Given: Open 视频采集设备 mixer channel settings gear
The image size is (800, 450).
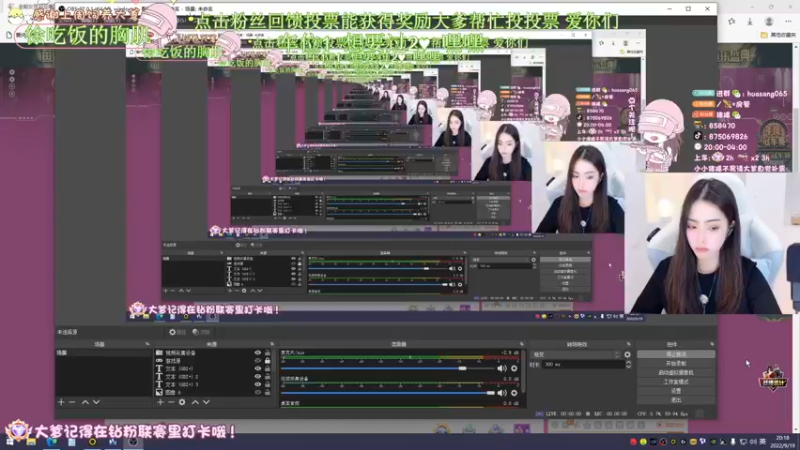Looking at the screenshot, I should point(514,393).
